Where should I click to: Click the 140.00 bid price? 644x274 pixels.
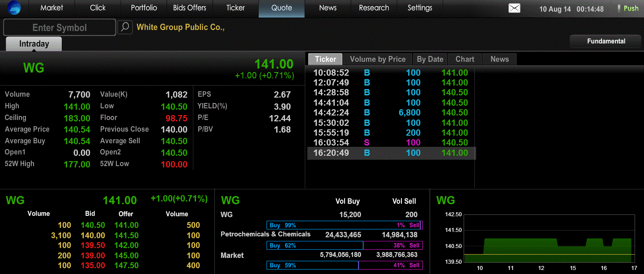[x=93, y=235]
